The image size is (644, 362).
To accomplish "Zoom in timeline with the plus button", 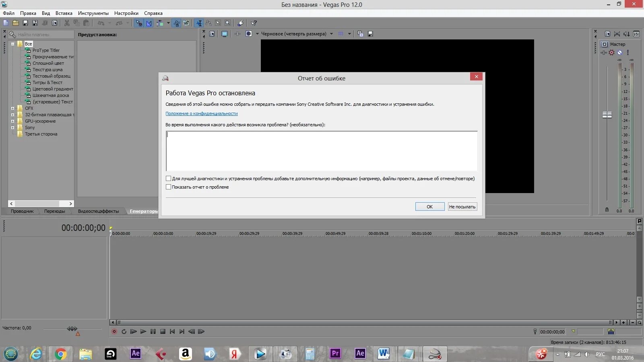I will pyautogui.click(x=623, y=322).
